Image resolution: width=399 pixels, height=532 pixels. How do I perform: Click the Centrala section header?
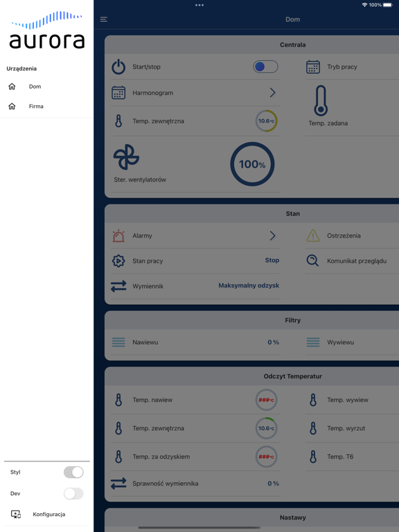(x=292, y=45)
